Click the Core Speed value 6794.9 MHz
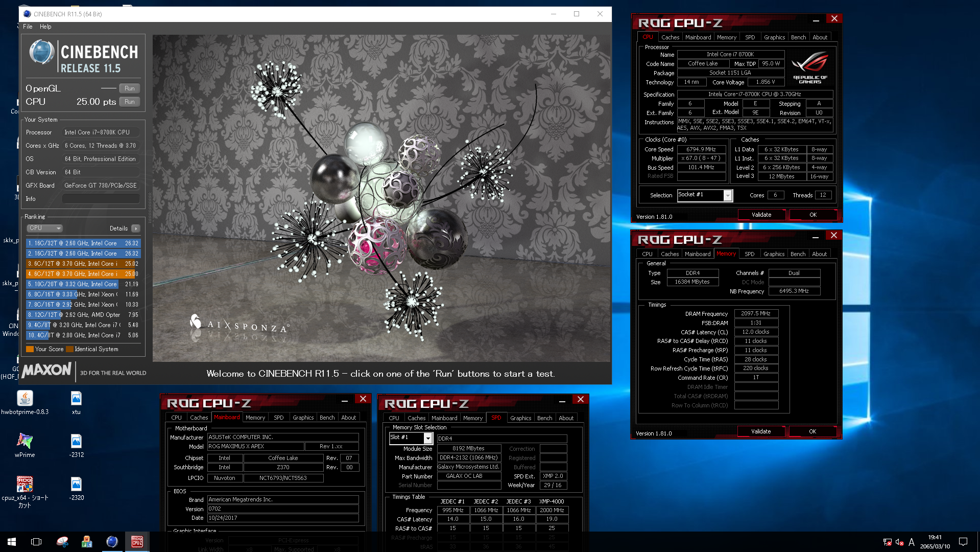980x552 pixels. (701, 149)
